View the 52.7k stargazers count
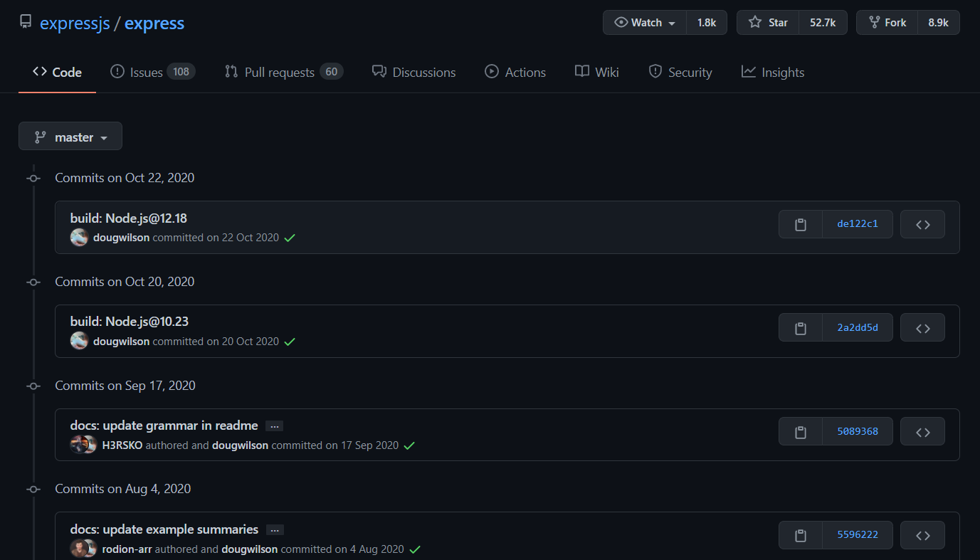The image size is (980, 560). point(823,23)
